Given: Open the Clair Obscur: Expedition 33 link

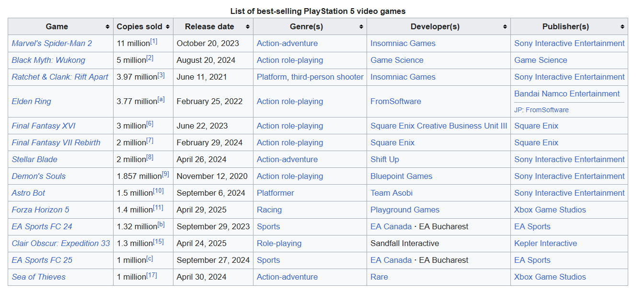Looking at the screenshot, I should [x=61, y=243].
